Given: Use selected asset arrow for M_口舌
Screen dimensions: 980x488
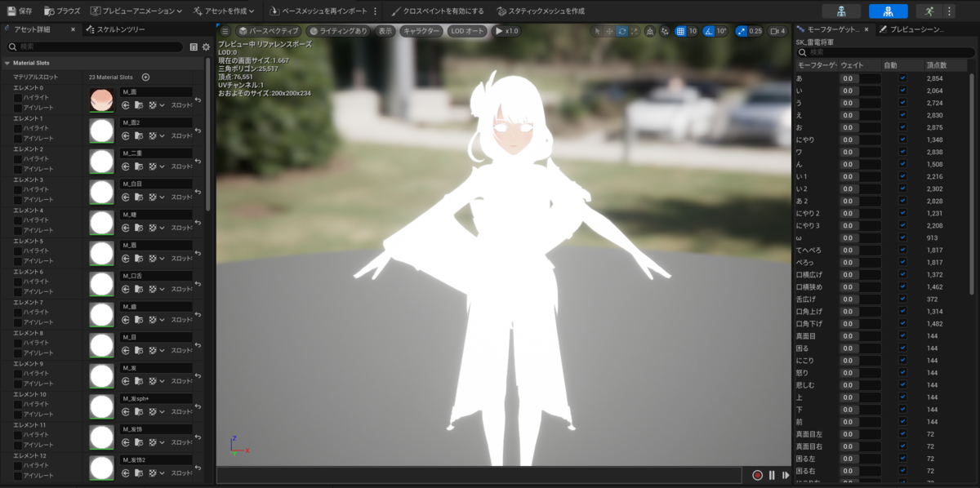Looking at the screenshot, I should point(126,289).
